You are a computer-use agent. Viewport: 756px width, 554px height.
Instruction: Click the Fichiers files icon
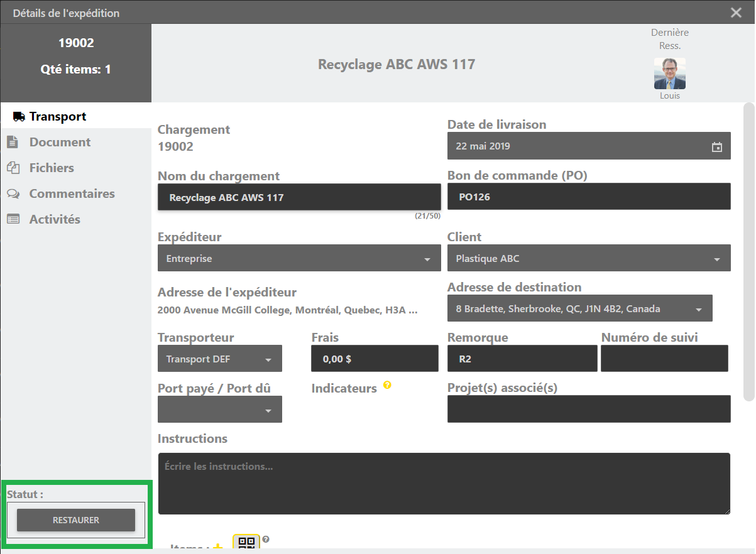click(13, 168)
